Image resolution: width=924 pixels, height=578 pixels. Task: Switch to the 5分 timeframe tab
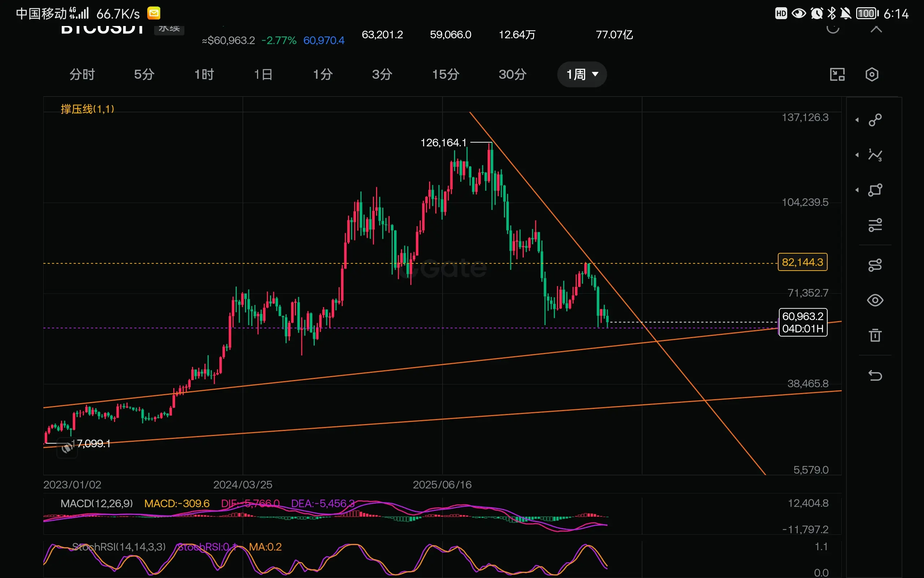(x=144, y=74)
